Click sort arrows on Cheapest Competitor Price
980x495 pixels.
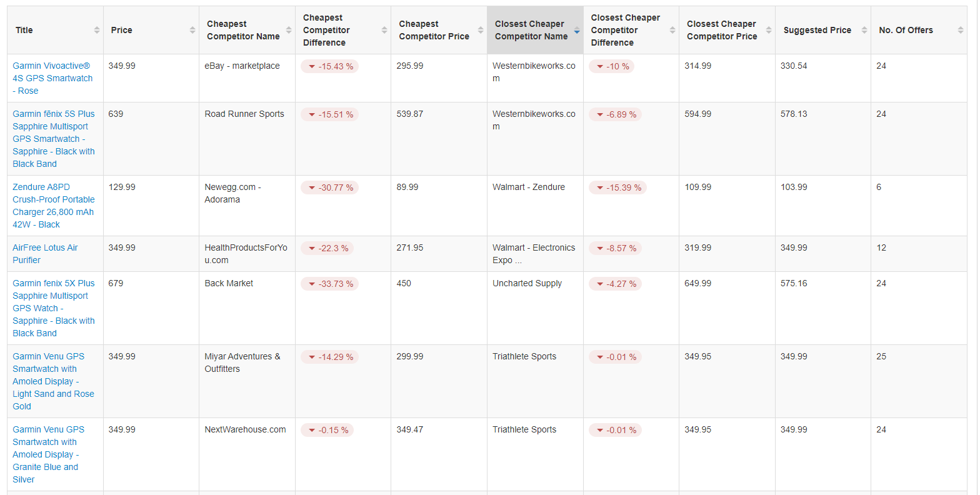[x=481, y=30]
